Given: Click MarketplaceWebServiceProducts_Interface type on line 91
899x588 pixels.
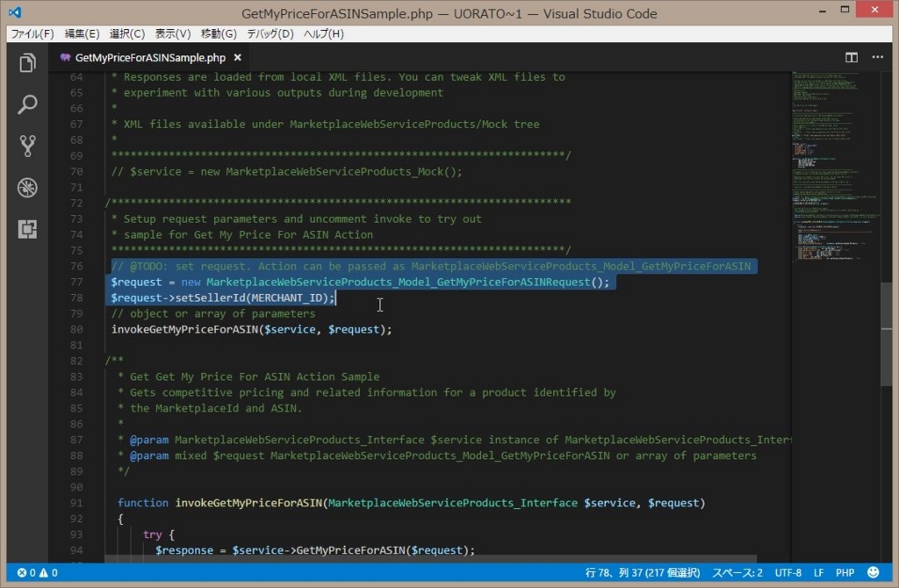Looking at the screenshot, I should click(x=452, y=503).
